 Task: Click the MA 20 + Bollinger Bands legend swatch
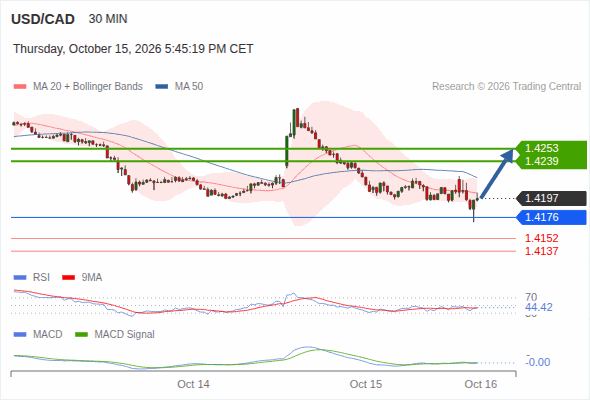[20, 87]
